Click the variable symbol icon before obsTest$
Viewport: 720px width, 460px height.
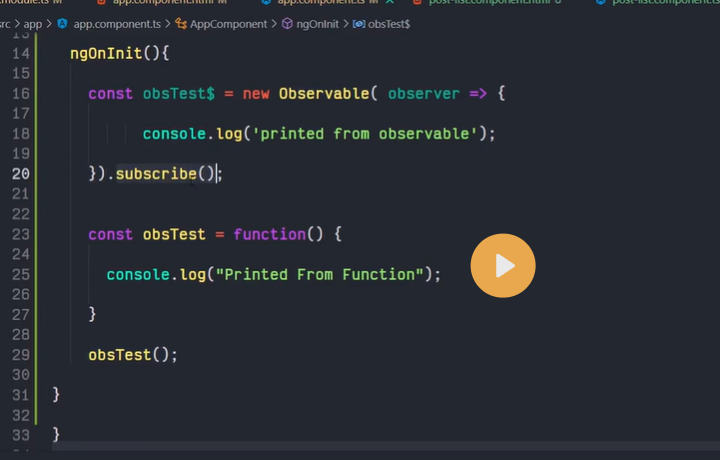359,23
